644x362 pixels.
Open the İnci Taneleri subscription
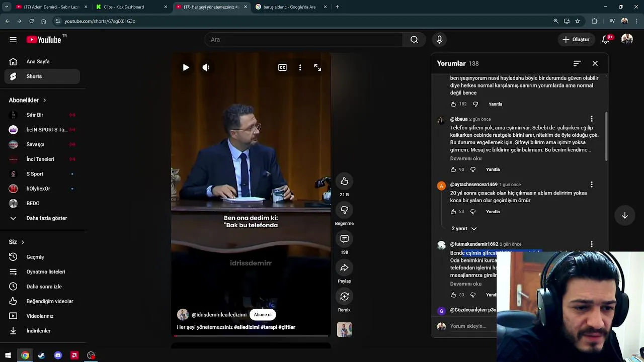tap(42, 159)
